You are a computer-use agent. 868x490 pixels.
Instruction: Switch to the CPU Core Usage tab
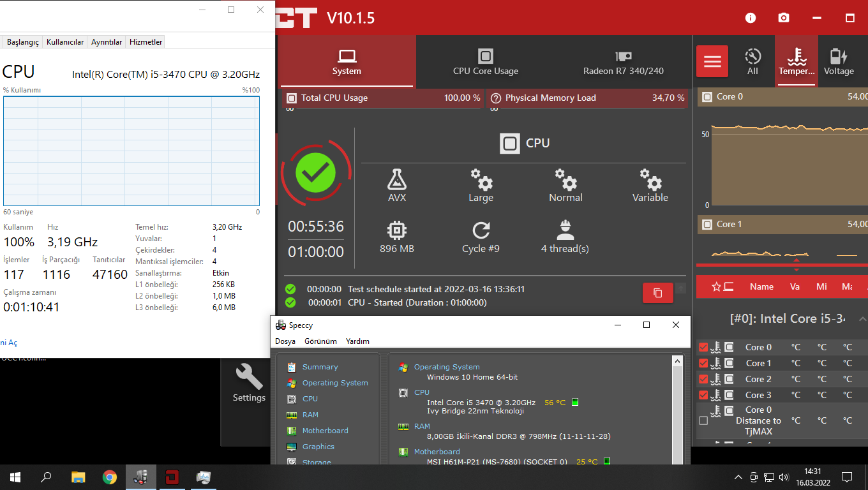tap(486, 62)
